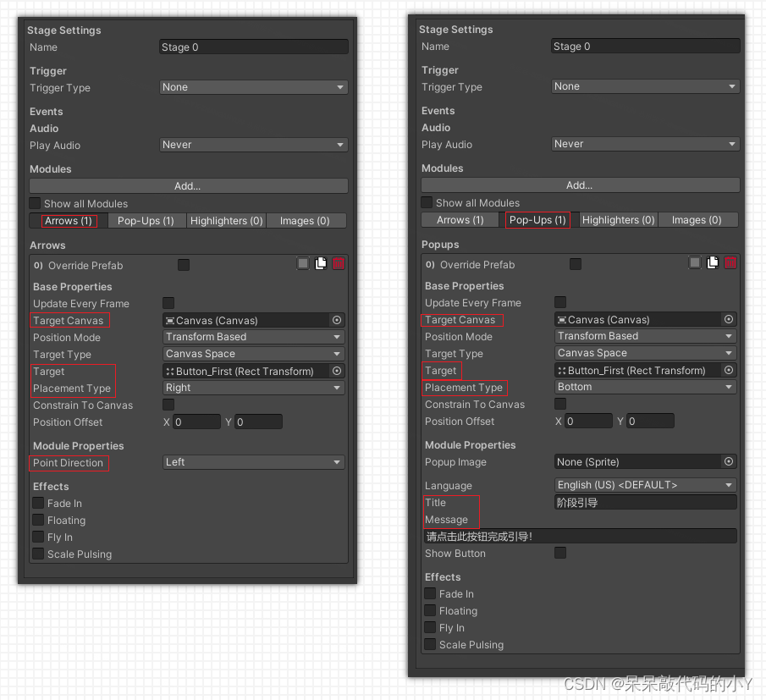Select Pop-Ups (1) tab in right panel
This screenshot has width=766, height=700.
tap(537, 220)
